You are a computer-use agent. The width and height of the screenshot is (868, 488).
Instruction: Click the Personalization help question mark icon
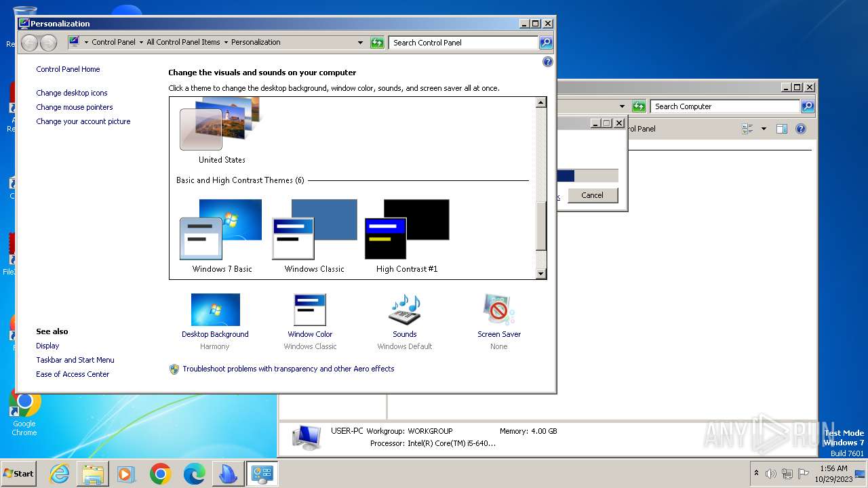click(548, 62)
